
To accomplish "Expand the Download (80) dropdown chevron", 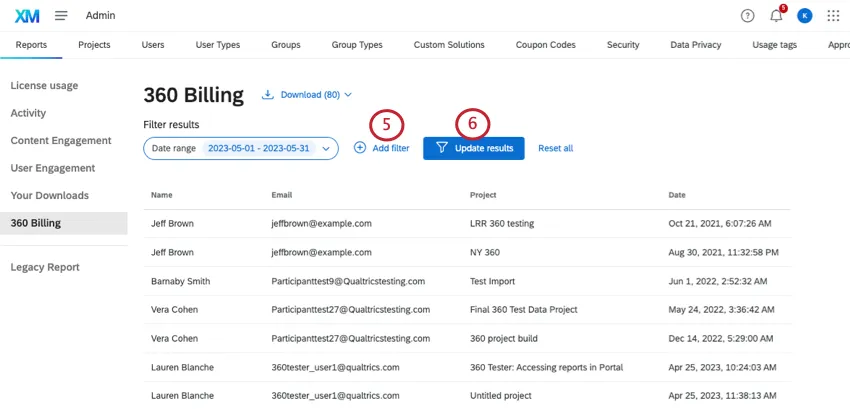I will point(348,95).
